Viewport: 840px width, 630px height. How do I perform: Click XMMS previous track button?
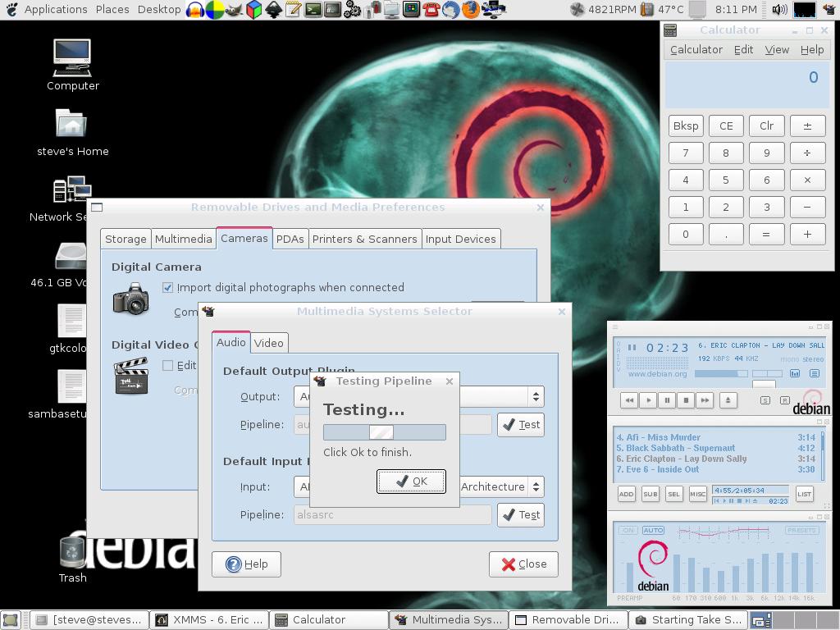pyautogui.click(x=629, y=400)
